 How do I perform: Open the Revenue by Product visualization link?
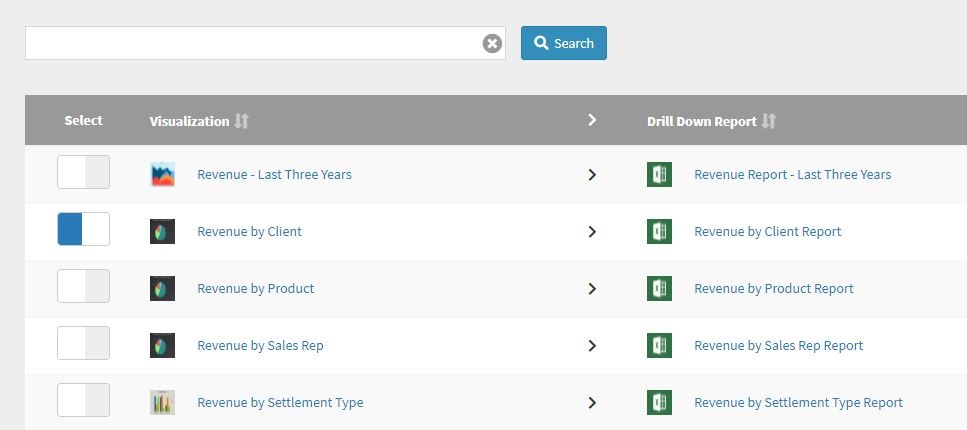click(x=255, y=288)
